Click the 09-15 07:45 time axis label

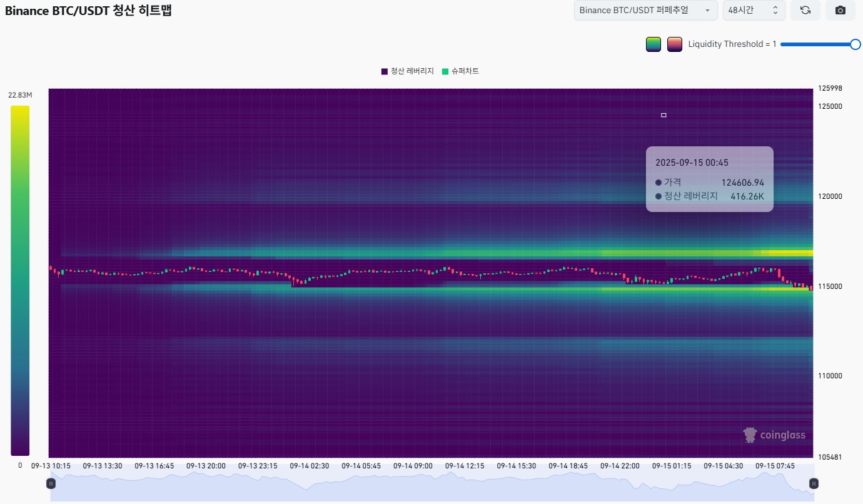point(775,466)
